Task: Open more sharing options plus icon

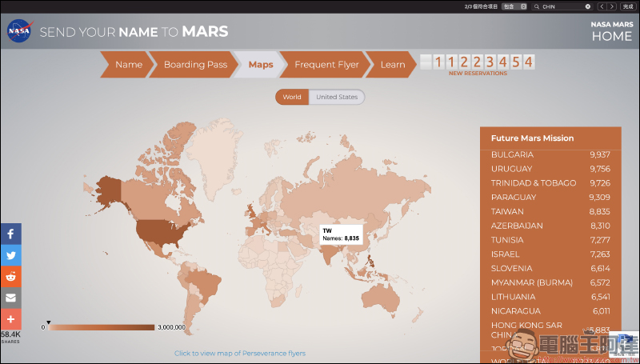Action: point(10,319)
